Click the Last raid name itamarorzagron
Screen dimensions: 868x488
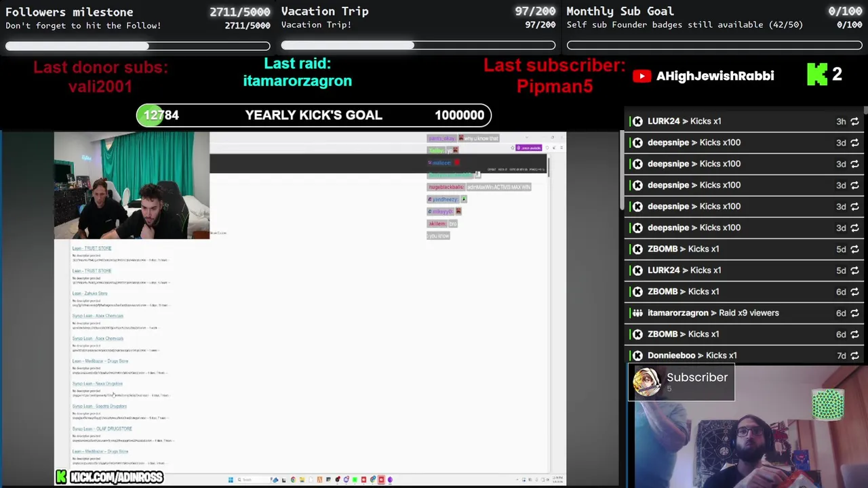coord(298,81)
